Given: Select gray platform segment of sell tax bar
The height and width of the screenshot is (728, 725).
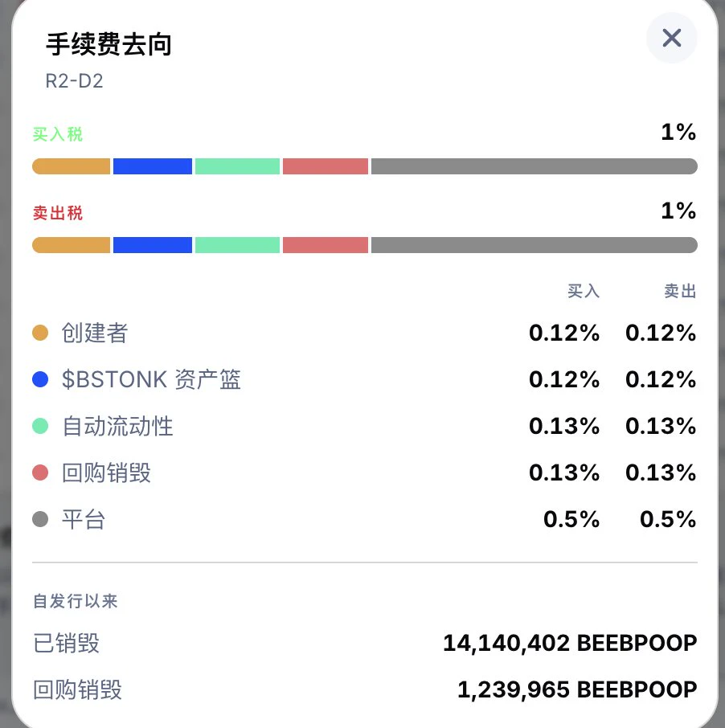Looking at the screenshot, I should [x=535, y=245].
